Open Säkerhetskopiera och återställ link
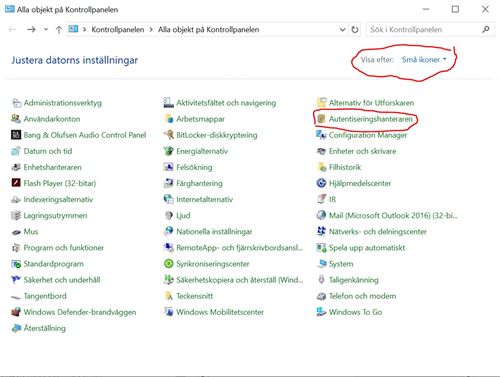The image size is (500, 377). point(240,280)
